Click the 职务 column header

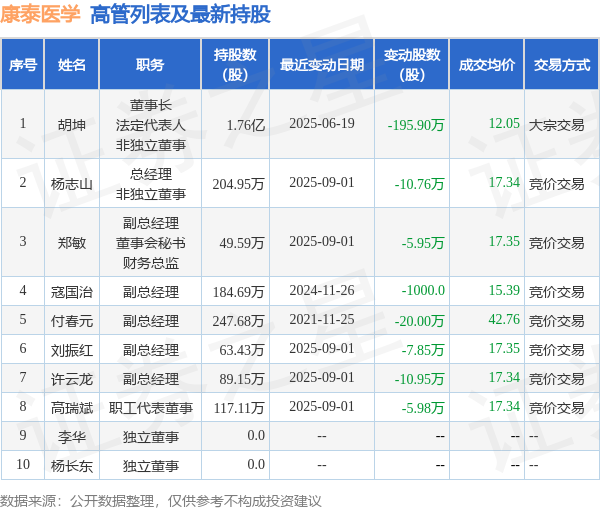point(150,65)
